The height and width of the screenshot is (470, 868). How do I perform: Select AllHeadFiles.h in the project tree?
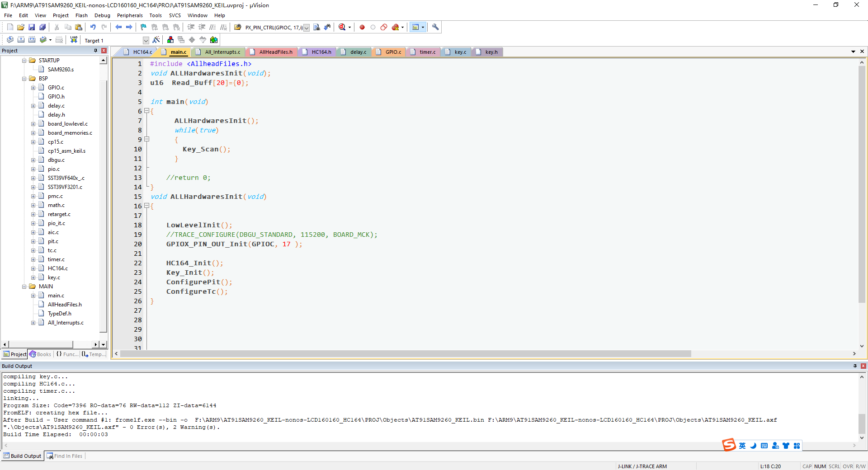[x=65, y=305]
